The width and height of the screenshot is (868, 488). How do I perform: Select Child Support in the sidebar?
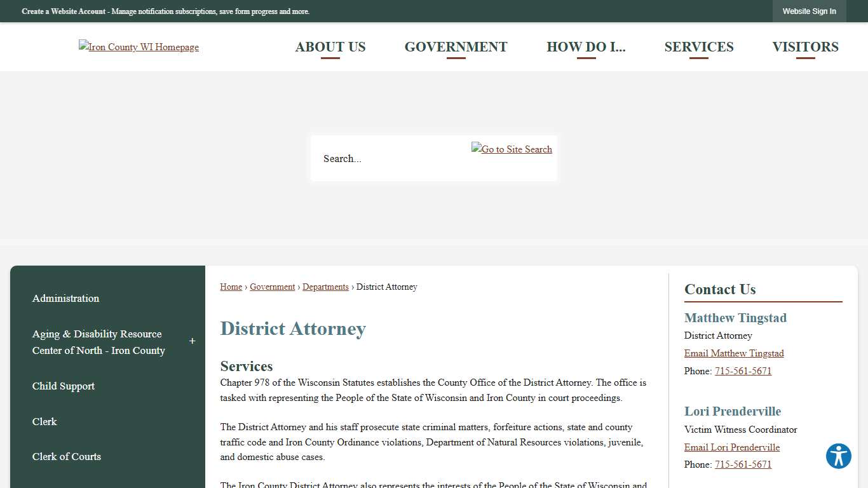coord(63,386)
